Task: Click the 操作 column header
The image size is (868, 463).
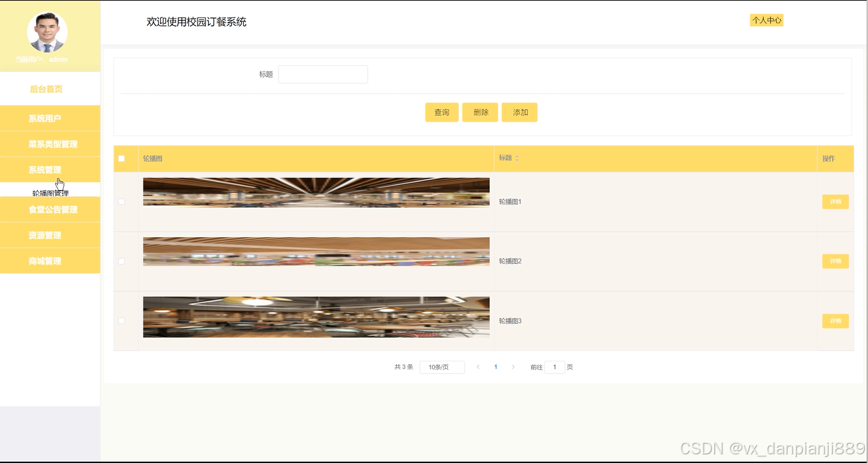Action: [829, 159]
